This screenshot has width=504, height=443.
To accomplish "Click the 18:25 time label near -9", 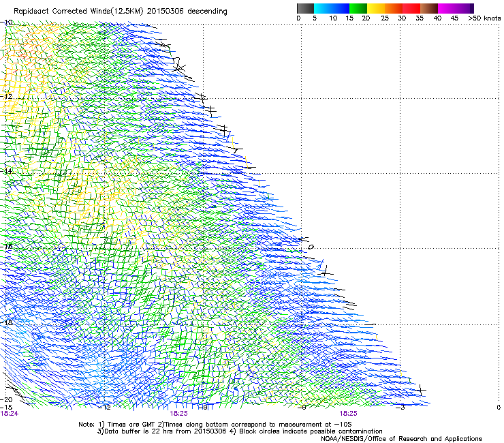I will [x=178, y=414].
